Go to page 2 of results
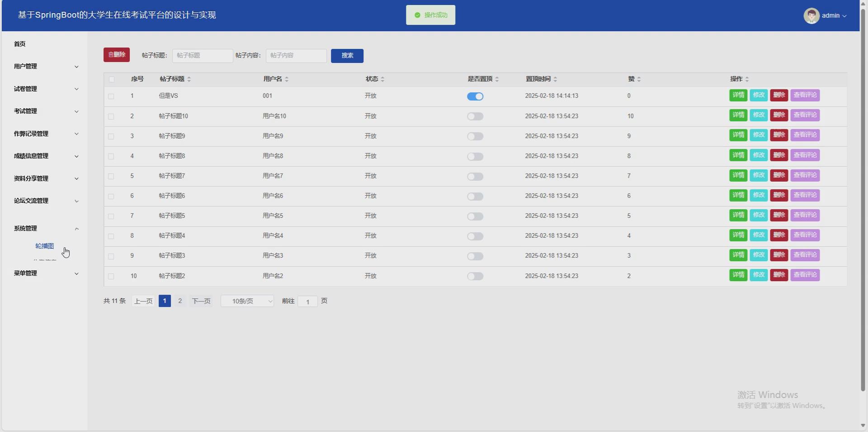Image resolution: width=868 pixels, height=432 pixels. (180, 301)
